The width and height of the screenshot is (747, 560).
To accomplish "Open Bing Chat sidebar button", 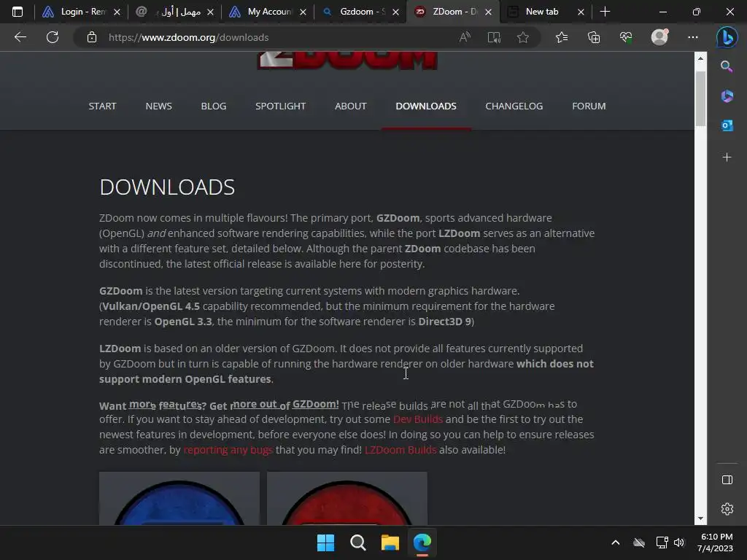I will pyautogui.click(x=727, y=36).
